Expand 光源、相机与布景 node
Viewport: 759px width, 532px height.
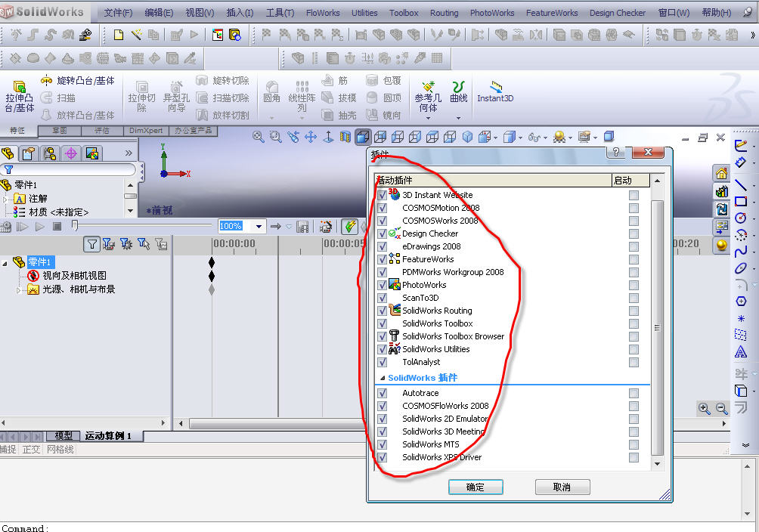click(x=19, y=290)
